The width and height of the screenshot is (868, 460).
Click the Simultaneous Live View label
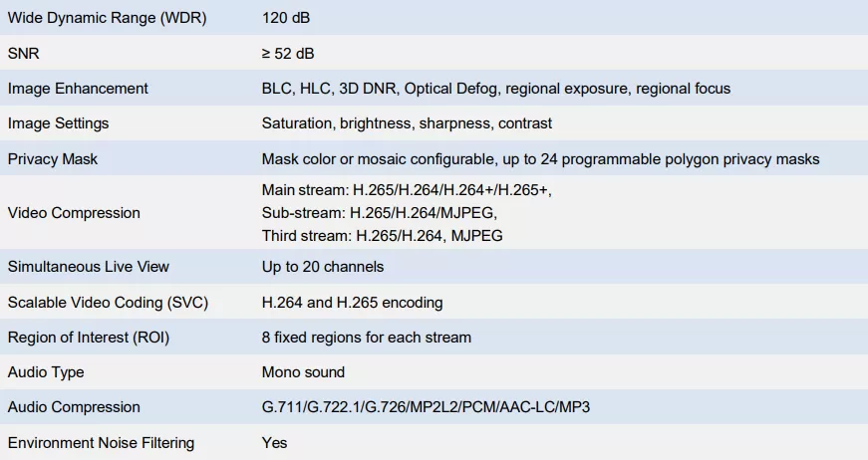point(88,267)
